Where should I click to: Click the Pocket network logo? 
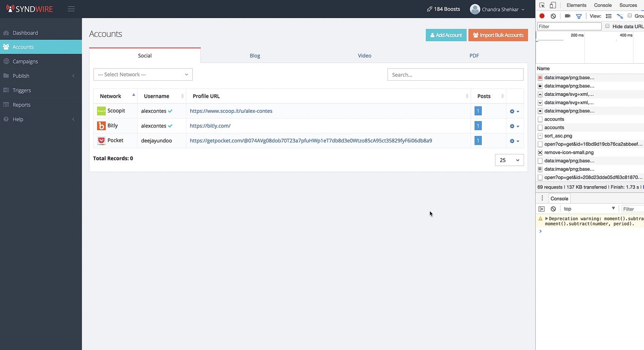coord(101,140)
